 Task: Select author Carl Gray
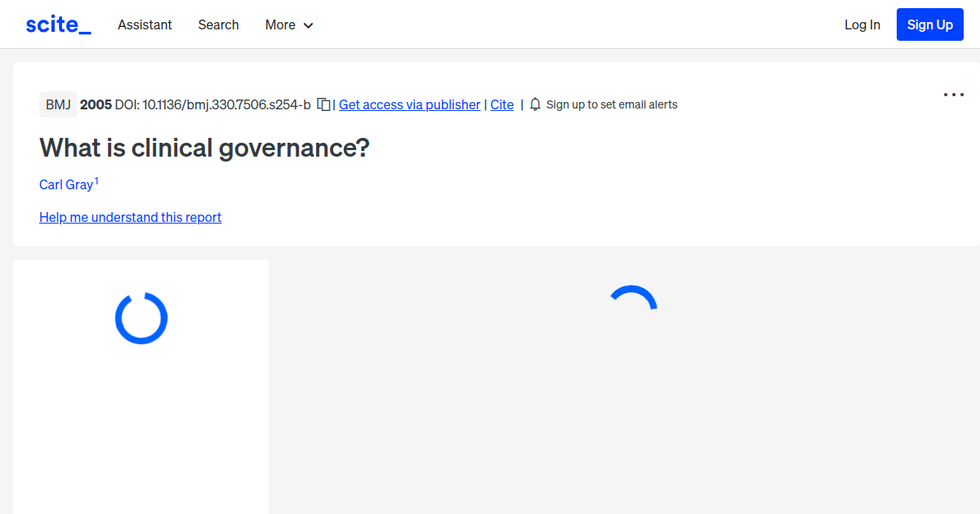click(65, 184)
